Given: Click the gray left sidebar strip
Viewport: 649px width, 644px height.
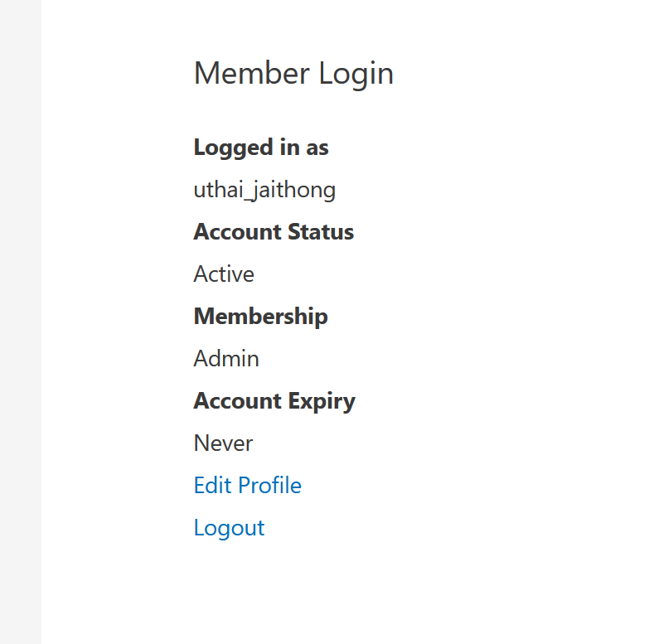Looking at the screenshot, I should pos(20,322).
